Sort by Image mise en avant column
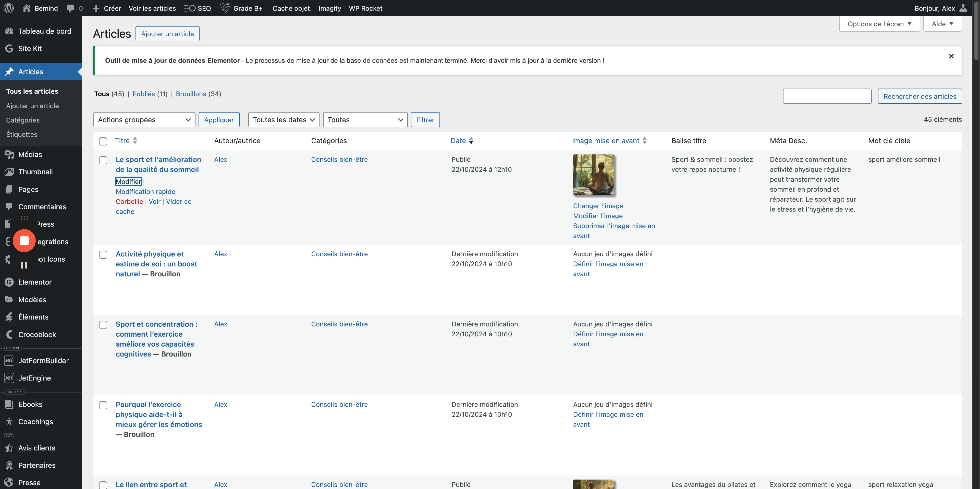This screenshot has height=489, width=980. coord(609,140)
